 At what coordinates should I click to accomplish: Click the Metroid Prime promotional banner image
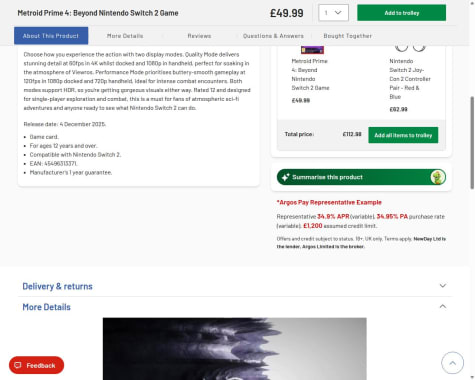click(234, 349)
